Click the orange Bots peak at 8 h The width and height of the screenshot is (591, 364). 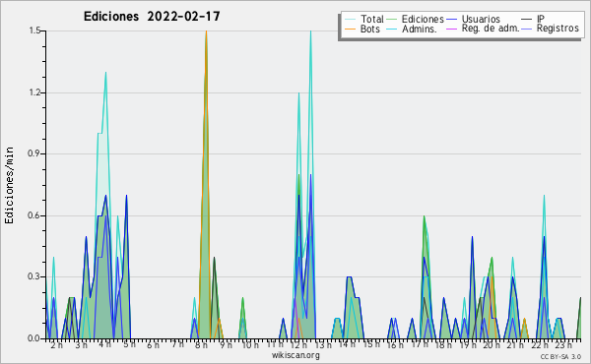click(x=206, y=32)
